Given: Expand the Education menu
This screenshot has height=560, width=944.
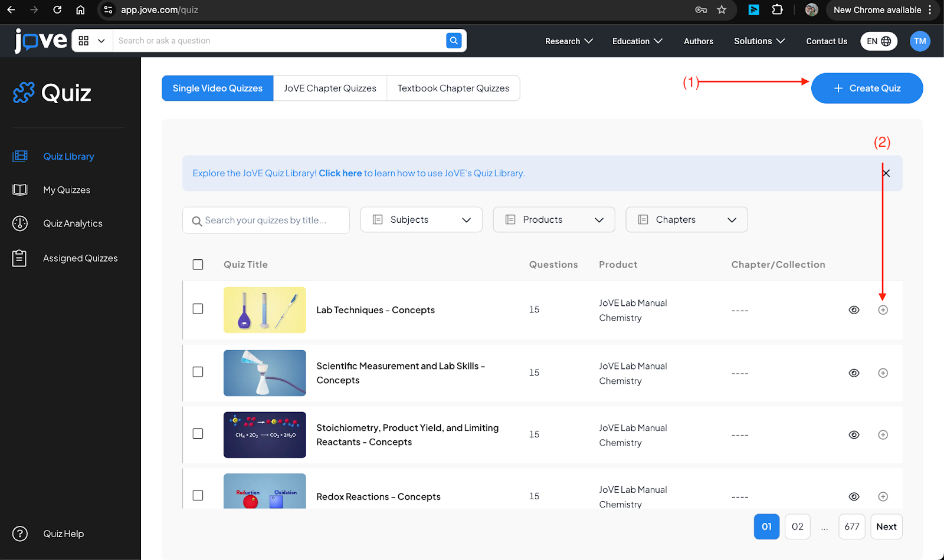Looking at the screenshot, I should pyautogui.click(x=637, y=41).
